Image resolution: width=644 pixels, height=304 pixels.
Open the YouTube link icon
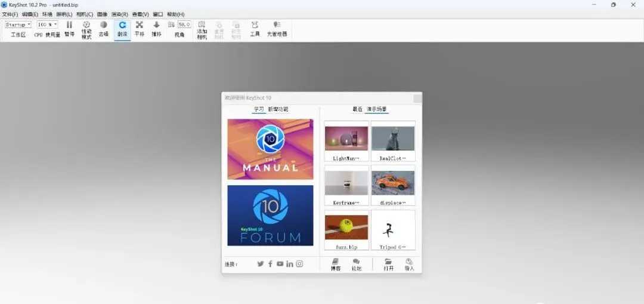pyautogui.click(x=280, y=264)
